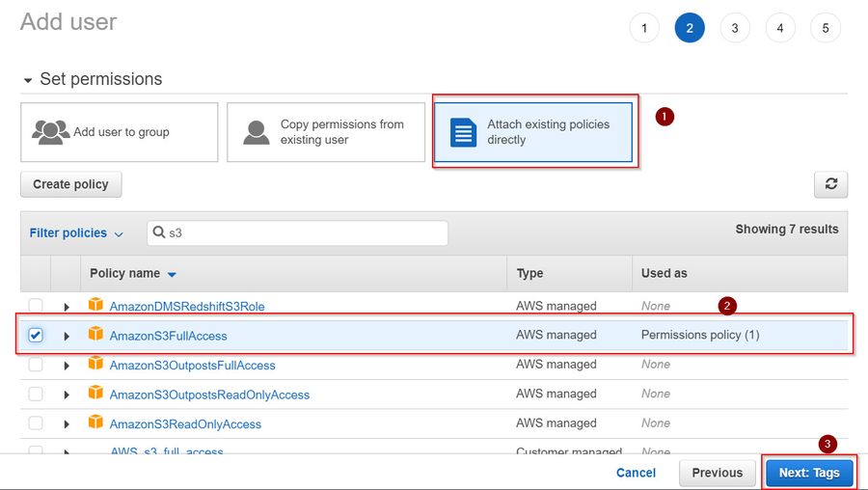Expand the AmazonS3FullAccess policy details
The width and height of the screenshot is (868, 490).
[x=67, y=336]
